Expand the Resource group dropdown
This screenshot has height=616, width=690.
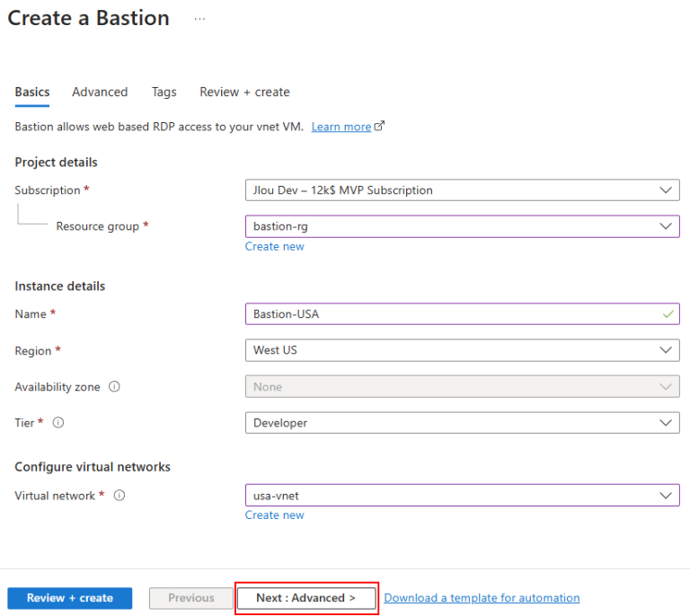click(x=462, y=226)
